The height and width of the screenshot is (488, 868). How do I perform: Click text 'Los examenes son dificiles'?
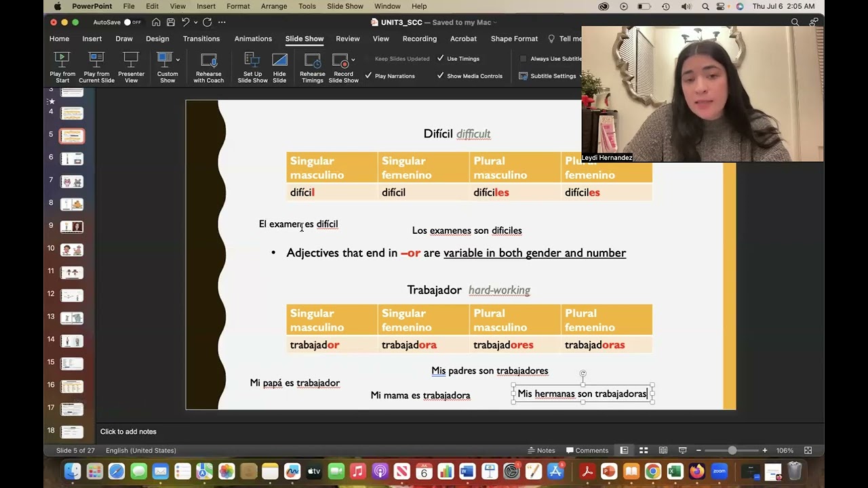[467, 230]
